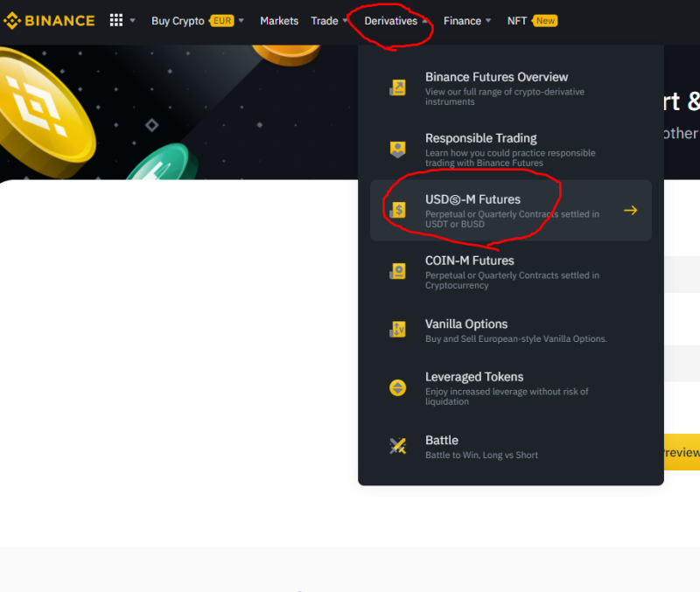The image size is (700, 592).
Task: Expand the arrow beside the apps grid
Action: coord(133,20)
